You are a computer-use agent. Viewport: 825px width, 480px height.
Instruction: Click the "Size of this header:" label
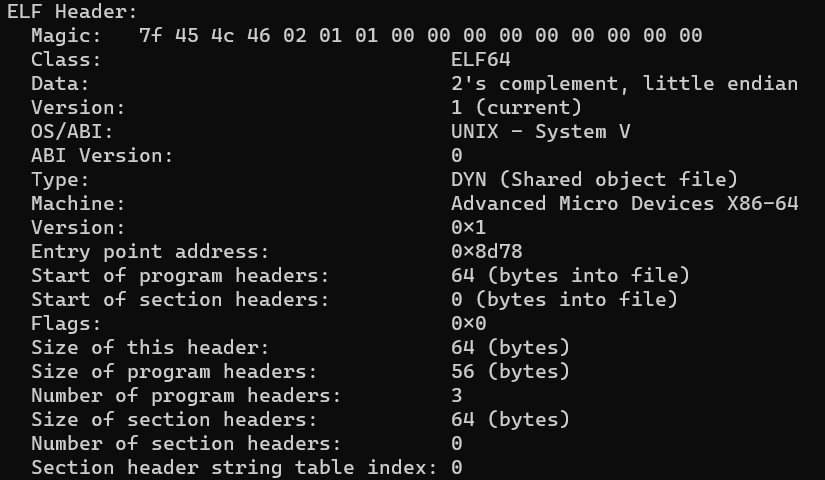click(150, 348)
